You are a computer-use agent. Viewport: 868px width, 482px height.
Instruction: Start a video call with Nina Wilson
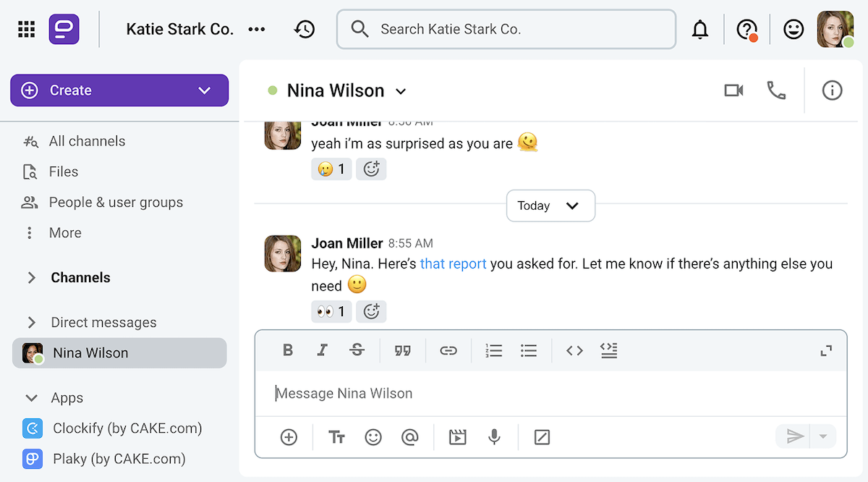point(733,90)
